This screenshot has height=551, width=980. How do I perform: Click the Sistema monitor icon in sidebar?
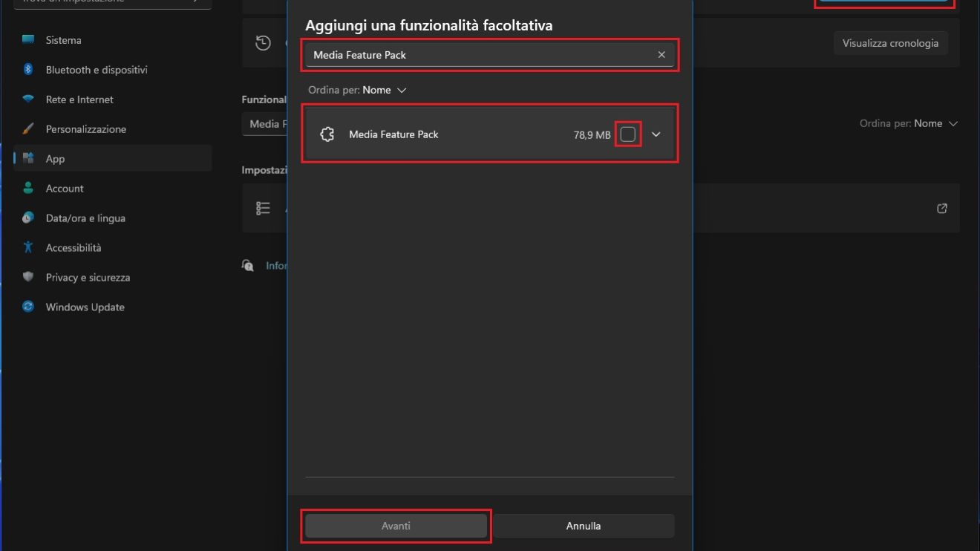28,40
